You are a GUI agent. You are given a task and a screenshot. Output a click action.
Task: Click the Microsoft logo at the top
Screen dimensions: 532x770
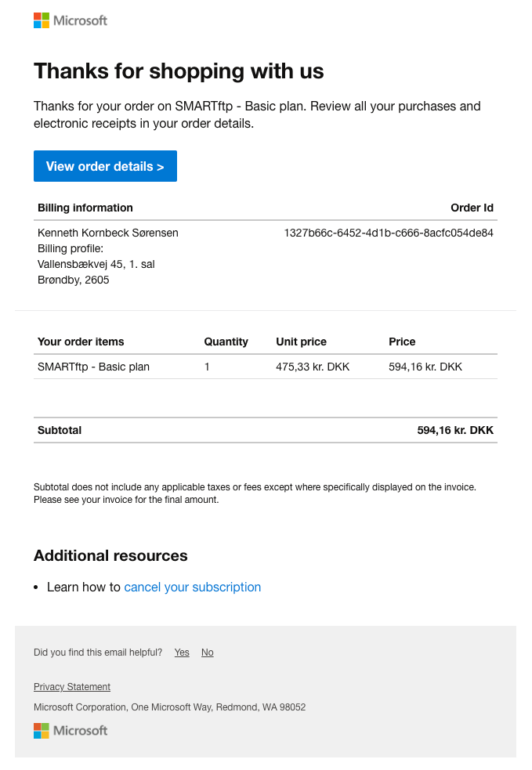click(71, 20)
